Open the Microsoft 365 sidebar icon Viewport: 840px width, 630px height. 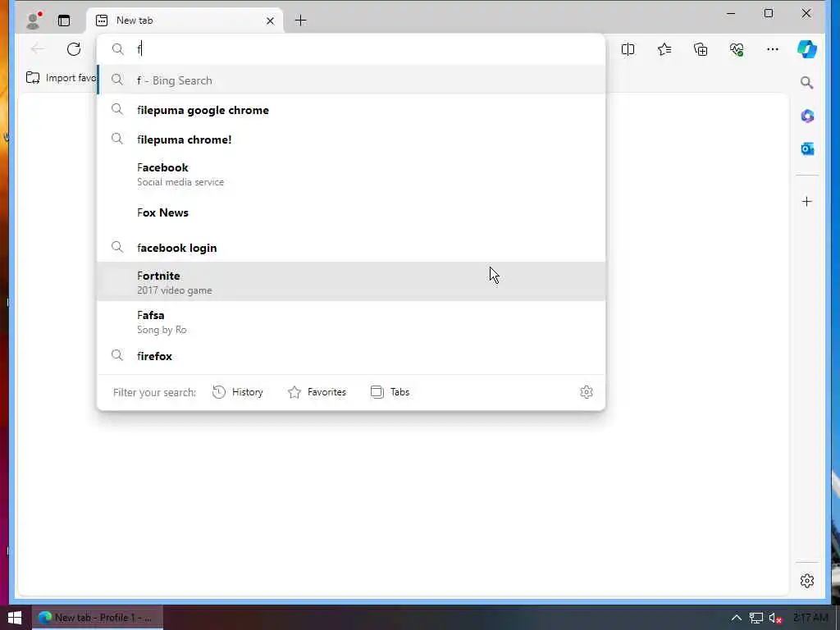[x=807, y=116]
